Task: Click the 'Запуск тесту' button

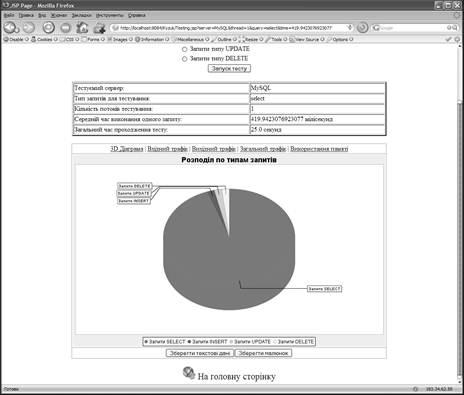Action: [229, 68]
